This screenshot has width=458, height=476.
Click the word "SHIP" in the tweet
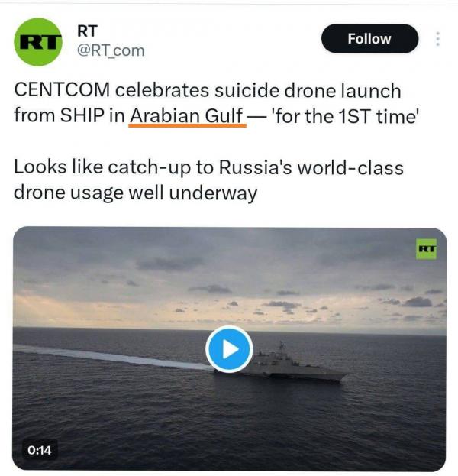click(x=79, y=115)
